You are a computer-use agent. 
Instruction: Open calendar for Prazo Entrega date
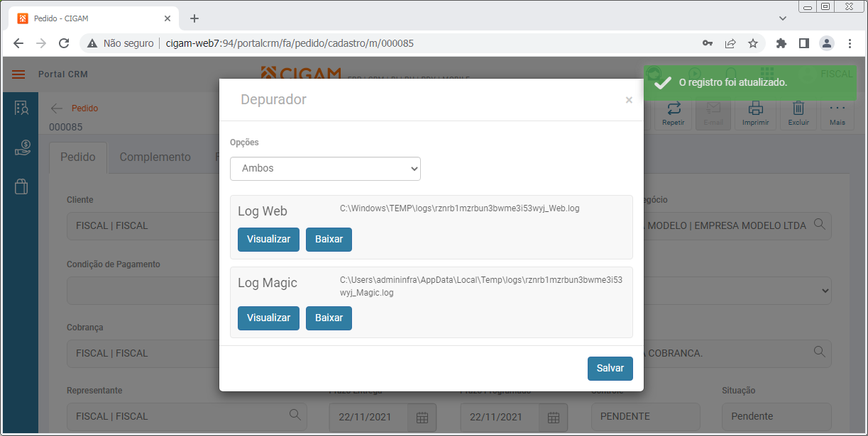click(422, 418)
